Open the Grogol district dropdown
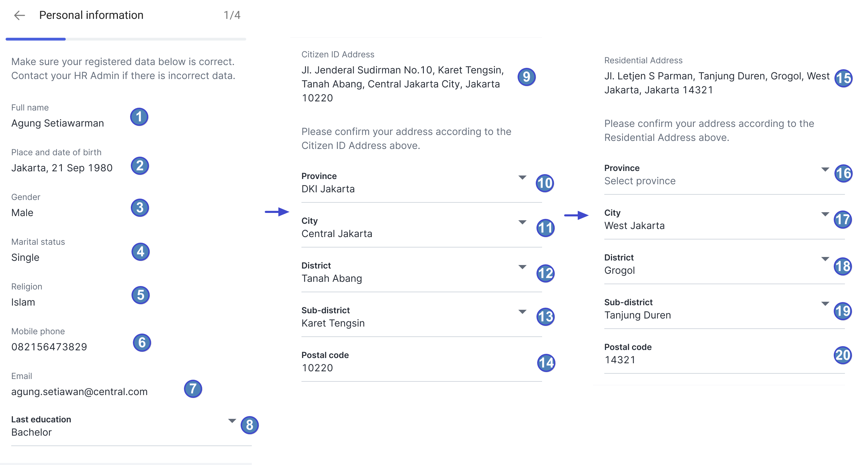Image resolution: width=868 pixels, height=465 pixels. click(825, 259)
